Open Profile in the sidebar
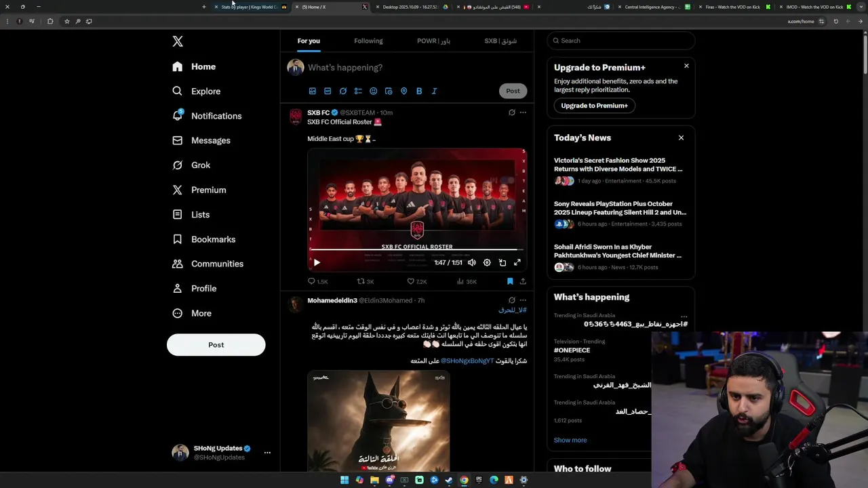 pos(195,289)
